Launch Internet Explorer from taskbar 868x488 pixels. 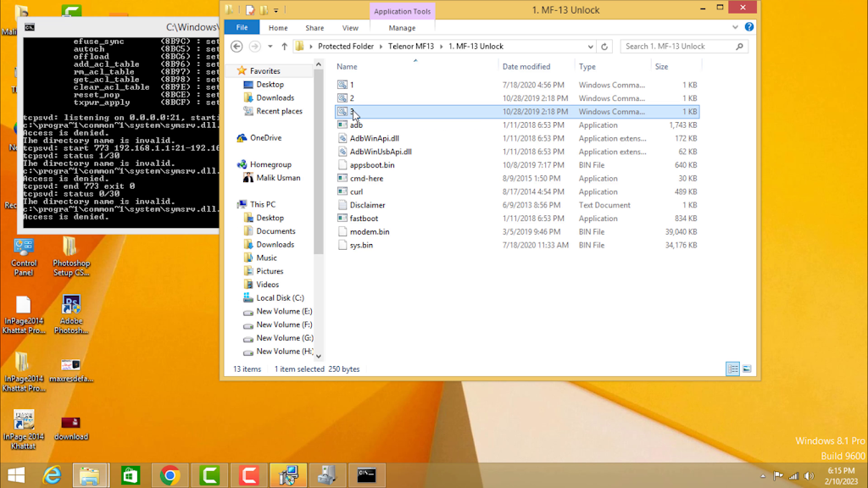[x=52, y=475]
